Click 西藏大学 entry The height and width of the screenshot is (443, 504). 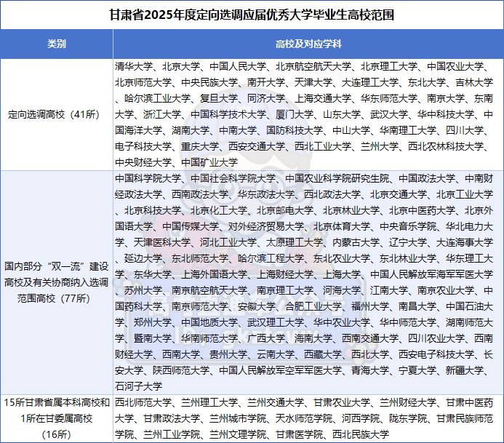(323, 354)
